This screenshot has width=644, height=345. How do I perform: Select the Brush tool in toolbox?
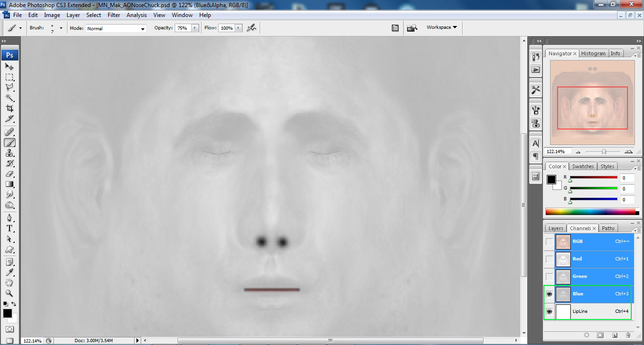(9, 143)
